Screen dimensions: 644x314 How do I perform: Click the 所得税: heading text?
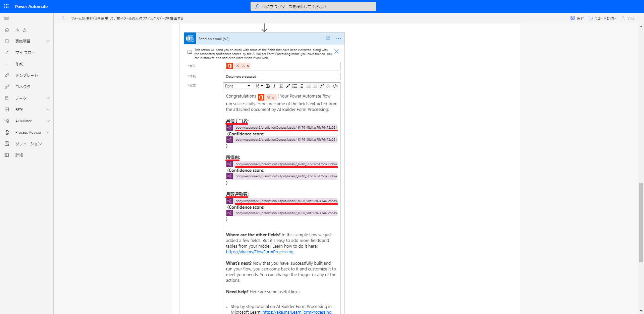click(233, 157)
